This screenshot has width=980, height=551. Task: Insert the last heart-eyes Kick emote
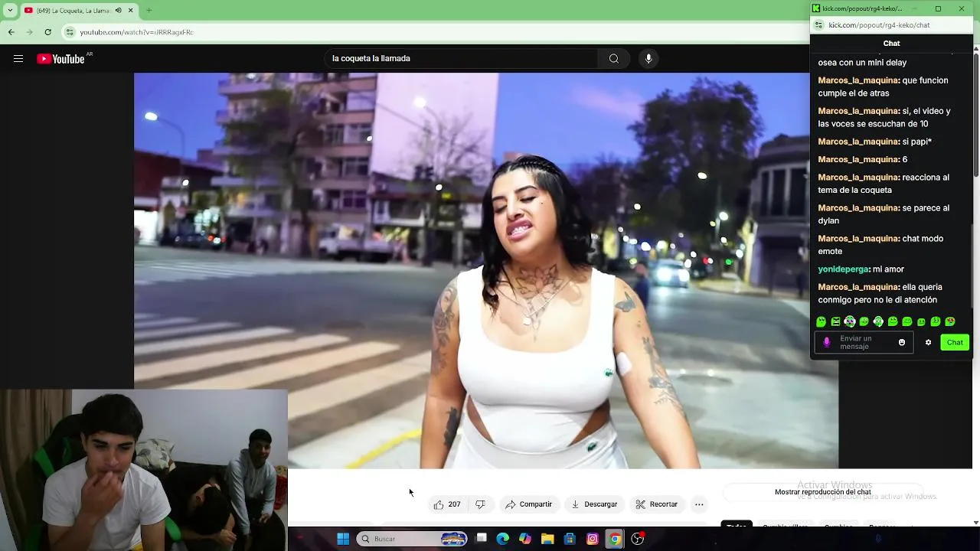point(950,321)
